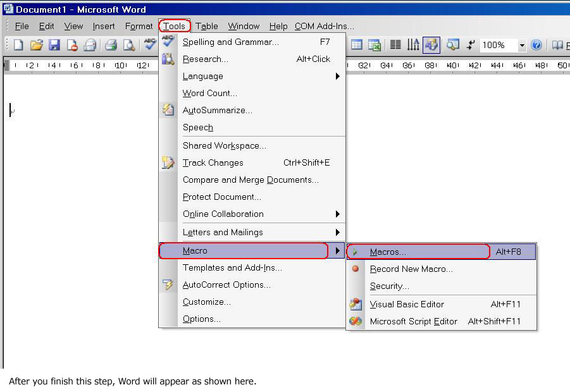The image size is (570, 392).
Task: Click the Insert Table toolbar icon
Action: 357,45
